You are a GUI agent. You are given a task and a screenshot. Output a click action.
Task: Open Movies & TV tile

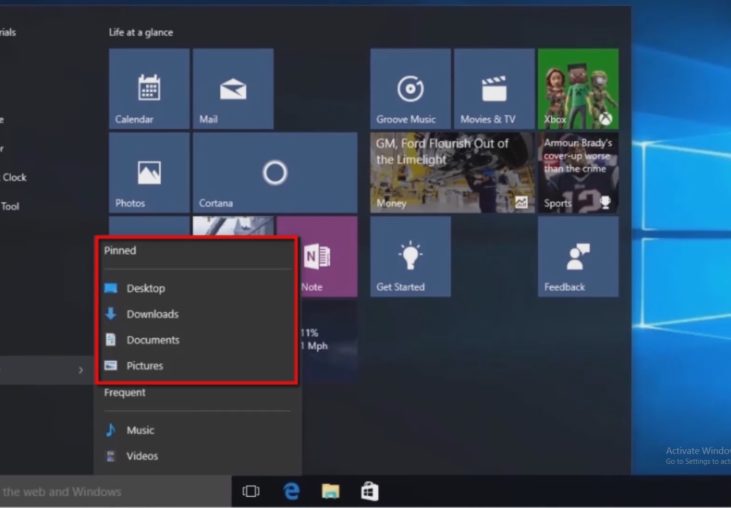tap(494, 89)
